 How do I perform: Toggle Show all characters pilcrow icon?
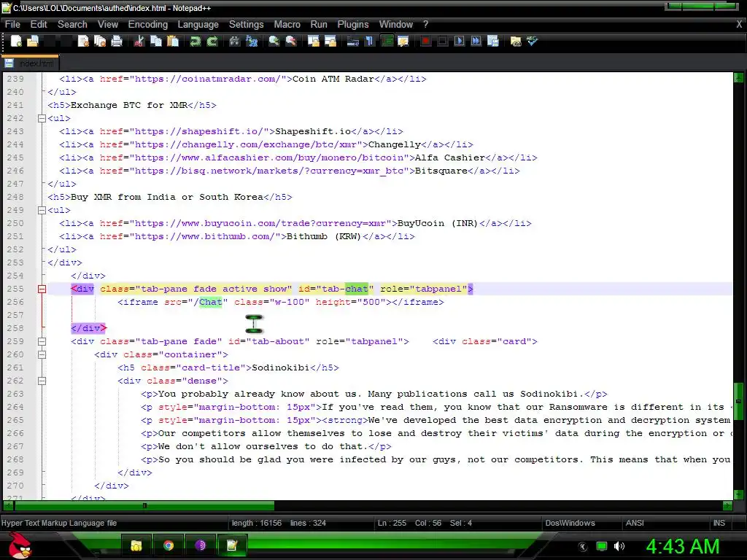369,42
